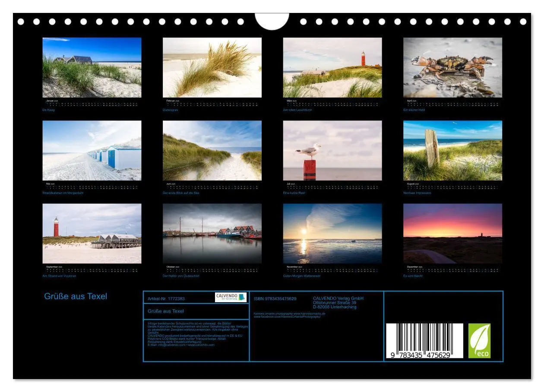Select the red lighthouse on dunes photo for März
Screen dimensions: 544x392
click(x=332, y=67)
